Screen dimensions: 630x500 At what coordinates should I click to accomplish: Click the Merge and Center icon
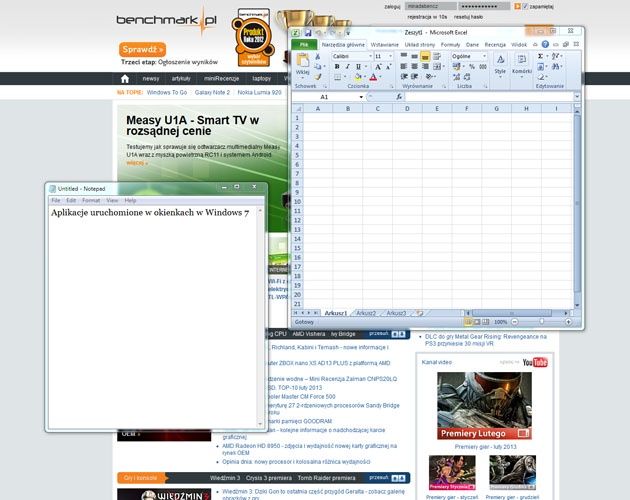click(437, 66)
